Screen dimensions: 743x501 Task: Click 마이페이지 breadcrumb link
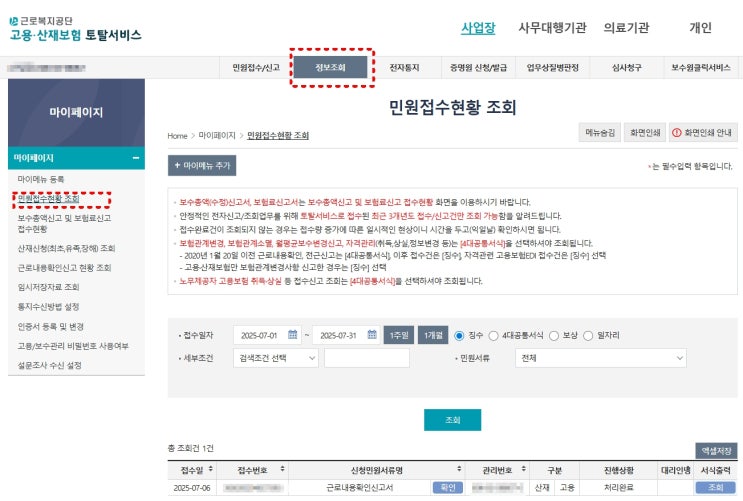click(x=217, y=136)
